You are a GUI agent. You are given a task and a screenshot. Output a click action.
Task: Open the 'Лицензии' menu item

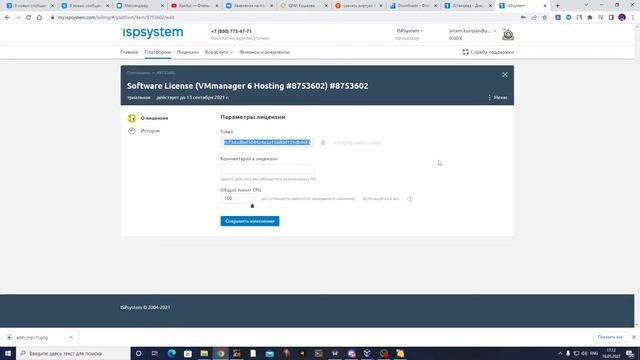188,52
